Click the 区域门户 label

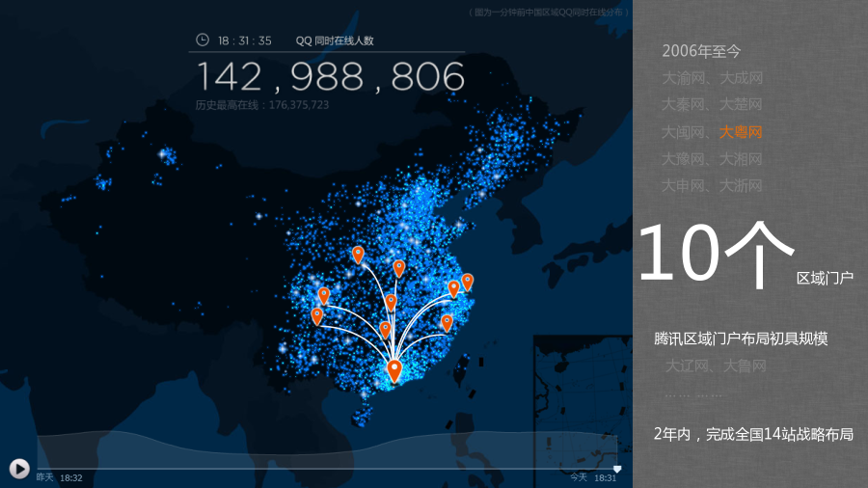(x=825, y=279)
